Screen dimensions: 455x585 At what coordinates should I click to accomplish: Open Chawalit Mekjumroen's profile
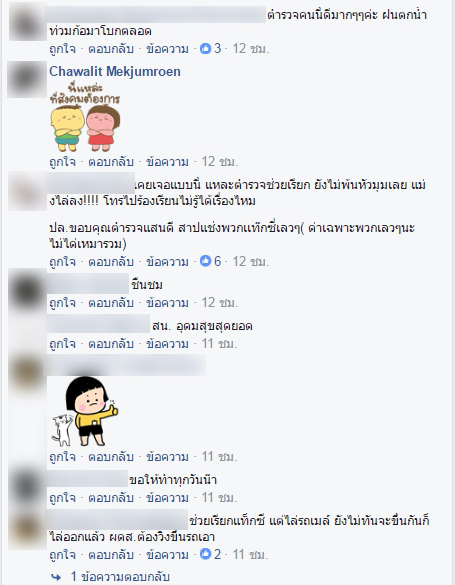[x=115, y=71]
